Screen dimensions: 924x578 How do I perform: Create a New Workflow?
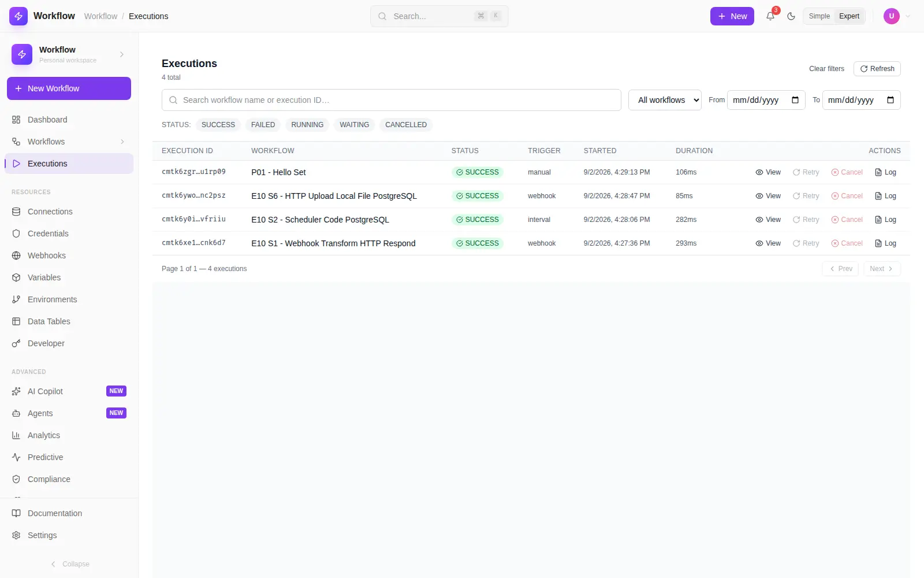pos(69,88)
